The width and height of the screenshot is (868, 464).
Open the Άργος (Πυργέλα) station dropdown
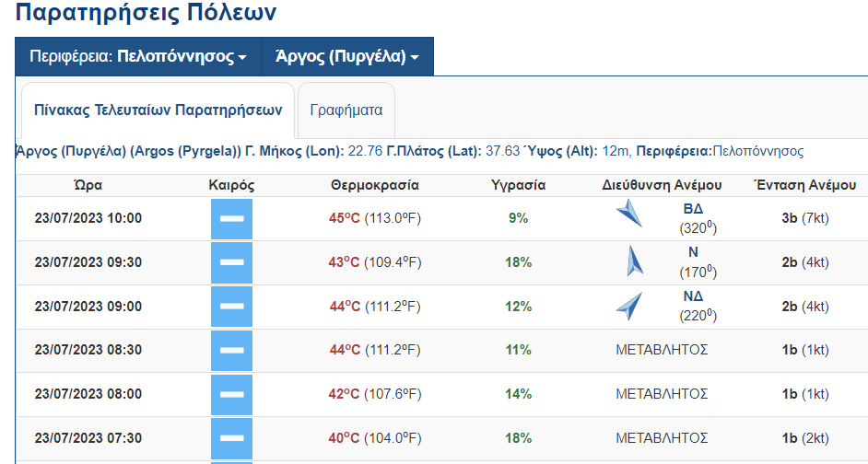[x=347, y=56]
